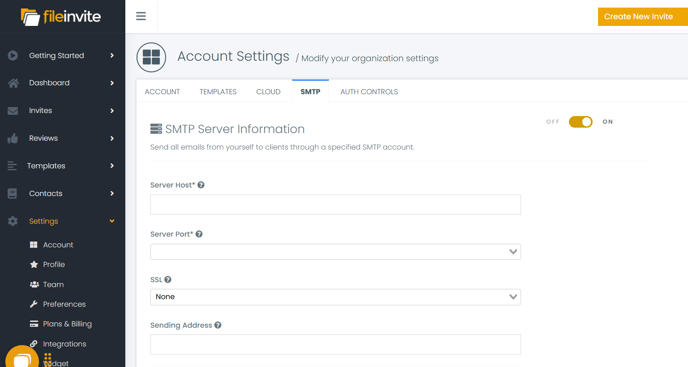Screen dimensions: 688x367
Task: Open the Integrations settings link
Action: pyautogui.click(x=64, y=344)
